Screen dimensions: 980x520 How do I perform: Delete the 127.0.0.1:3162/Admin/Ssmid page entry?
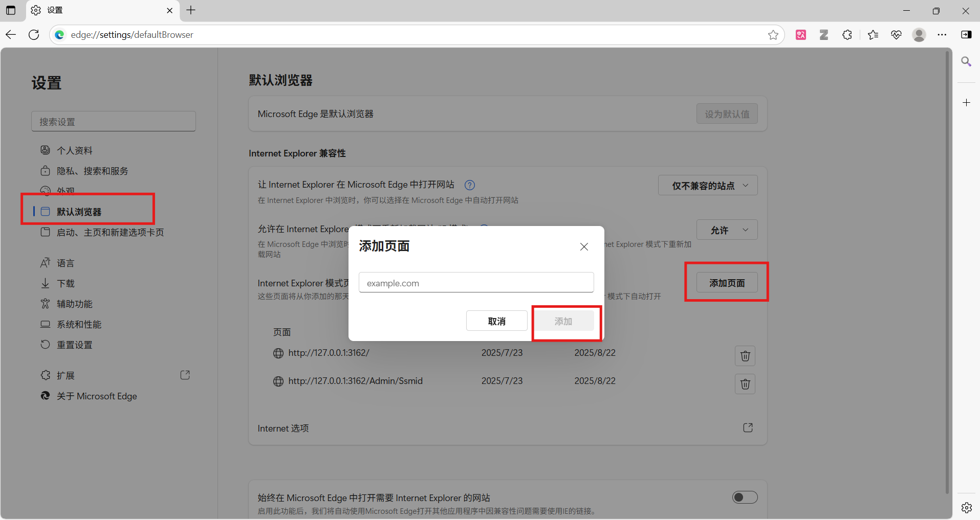pos(745,384)
